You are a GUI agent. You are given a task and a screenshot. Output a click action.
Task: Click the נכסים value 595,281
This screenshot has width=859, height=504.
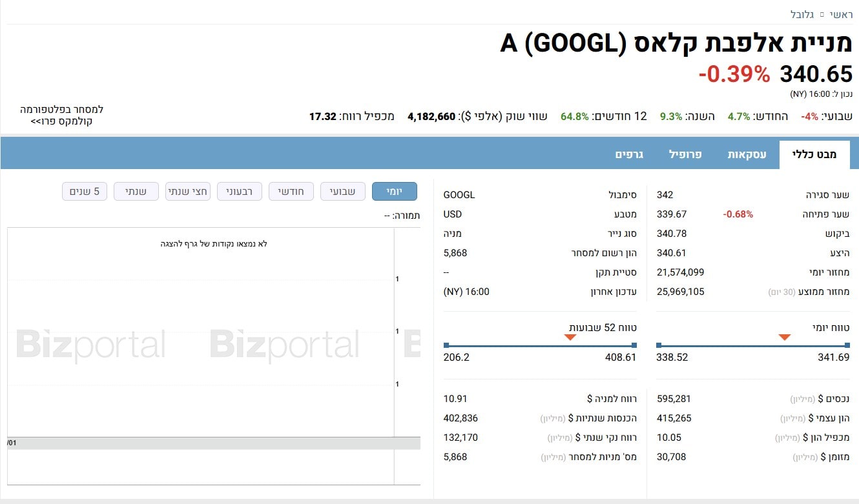(x=674, y=399)
